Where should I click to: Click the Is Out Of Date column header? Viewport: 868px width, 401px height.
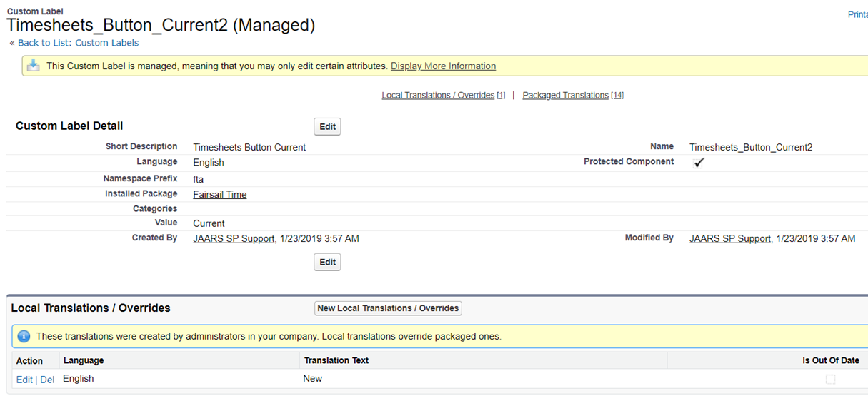830,360
